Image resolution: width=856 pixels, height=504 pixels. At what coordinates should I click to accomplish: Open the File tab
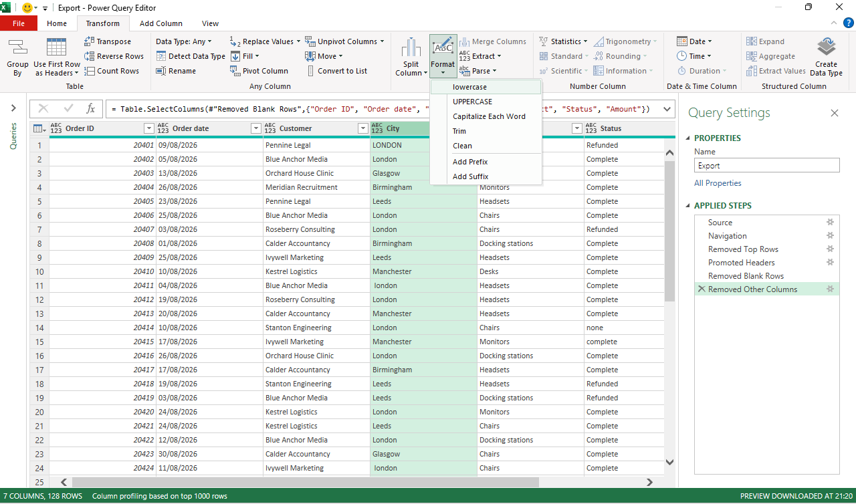[19, 23]
